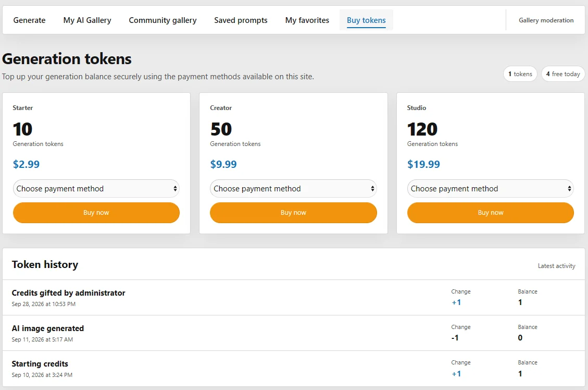Open Saved prompts tab
The width and height of the screenshot is (588, 390).
(x=241, y=20)
